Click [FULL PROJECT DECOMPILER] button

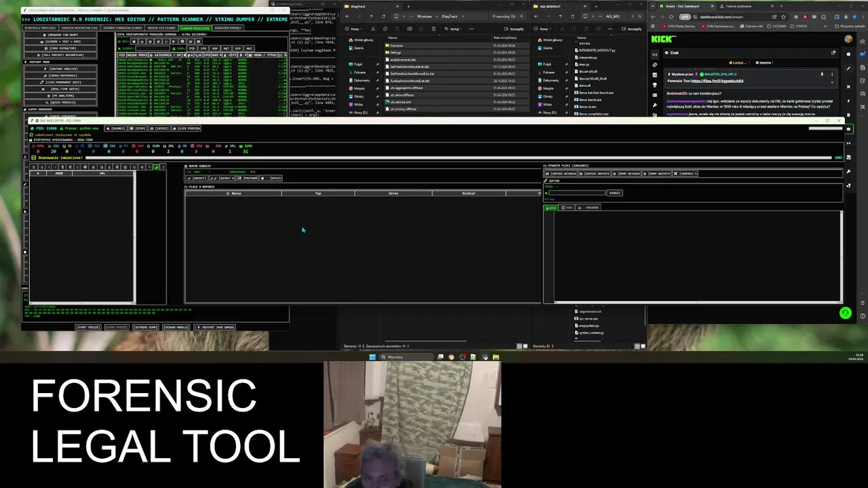click(60, 55)
